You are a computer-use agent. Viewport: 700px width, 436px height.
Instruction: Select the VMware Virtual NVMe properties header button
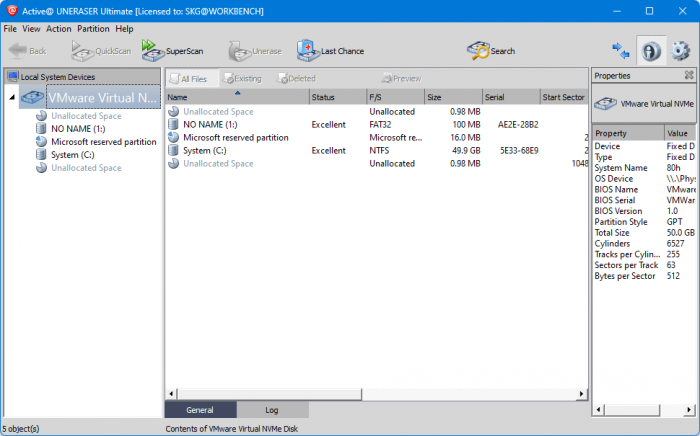click(x=644, y=103)
